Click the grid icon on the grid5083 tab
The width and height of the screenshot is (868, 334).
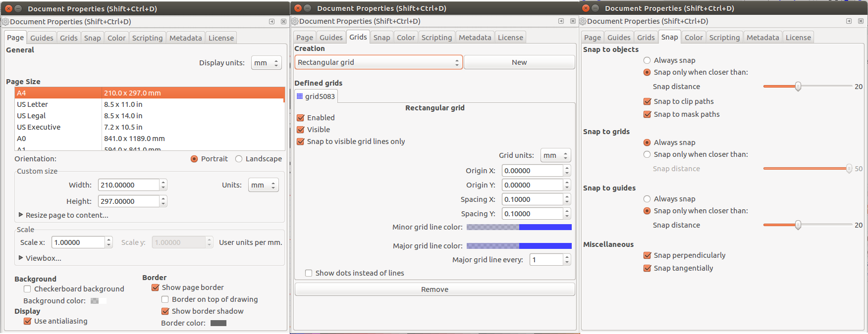pos(300,96)
